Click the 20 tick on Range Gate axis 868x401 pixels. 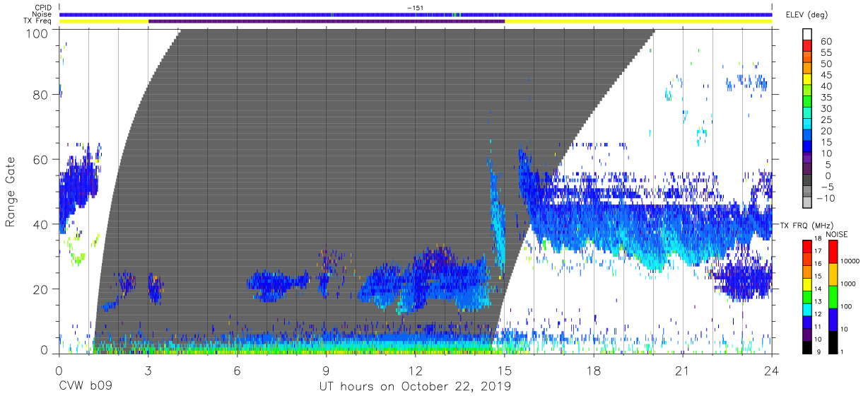pyautogui.click(x=42, y=289)
